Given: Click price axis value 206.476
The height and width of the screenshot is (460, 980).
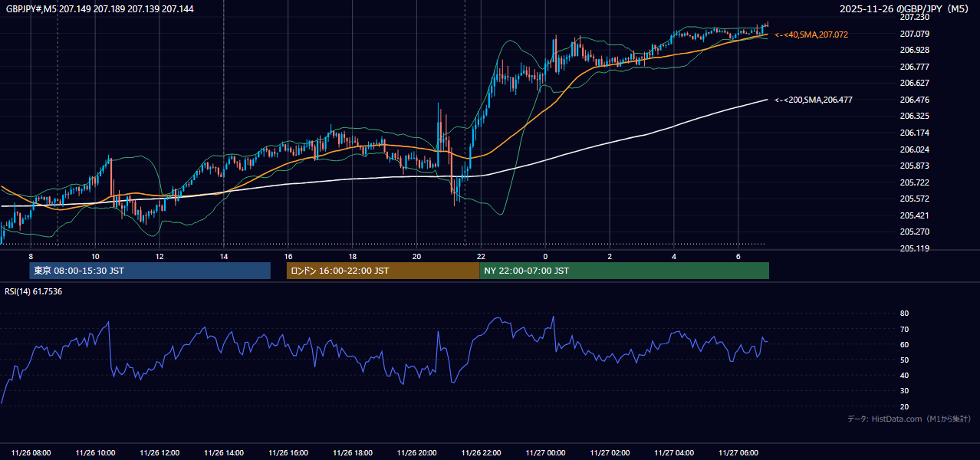Looking at the screenshot, I should coord(914,100).
